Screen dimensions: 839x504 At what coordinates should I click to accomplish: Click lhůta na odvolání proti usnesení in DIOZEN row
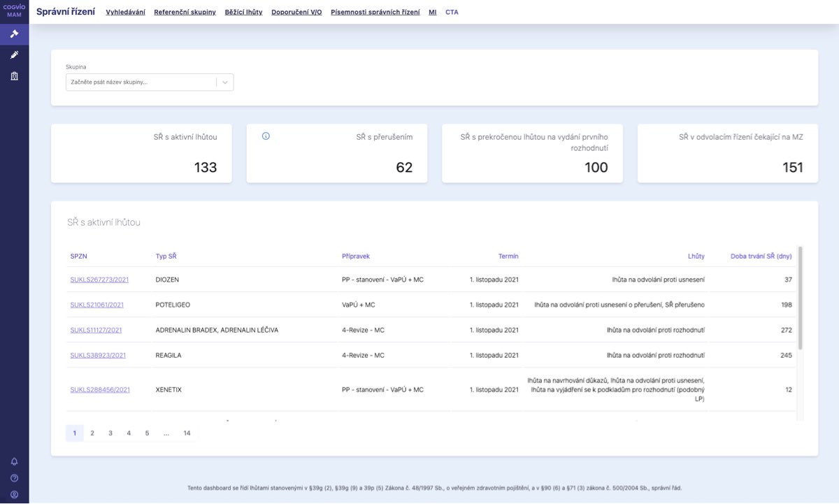(x=658, y=280)
